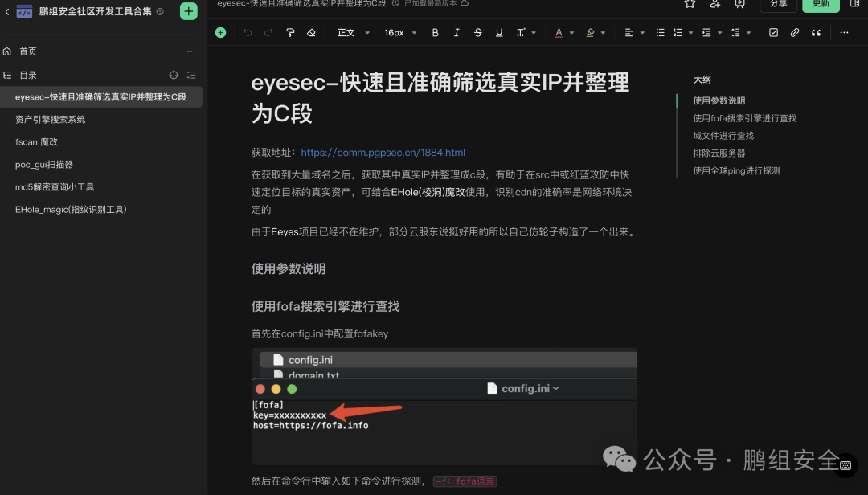
Task: Insert a bulleted list
Action: point(660,33)
